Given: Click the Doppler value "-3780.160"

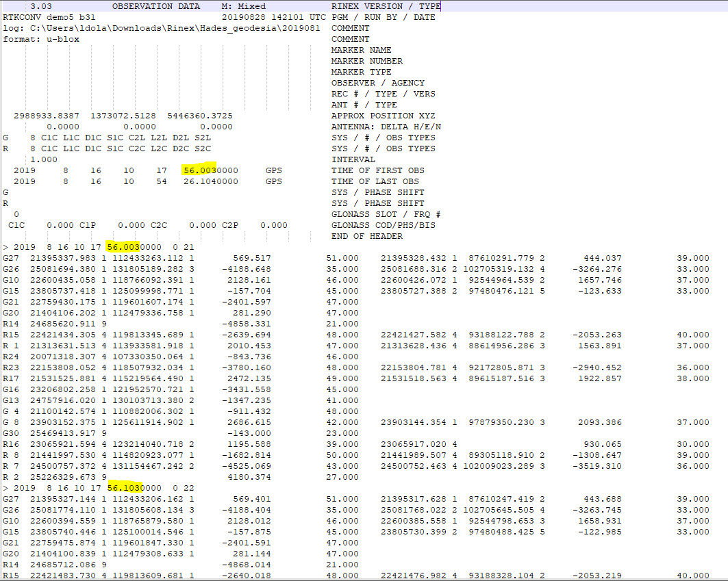Looking at the screenshot, I should click(x=247, y=367).
